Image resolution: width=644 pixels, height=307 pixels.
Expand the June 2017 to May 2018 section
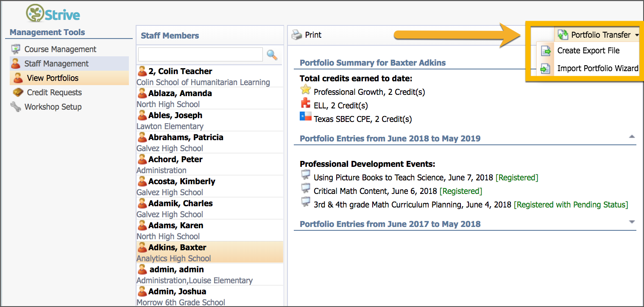coord(632,222)
